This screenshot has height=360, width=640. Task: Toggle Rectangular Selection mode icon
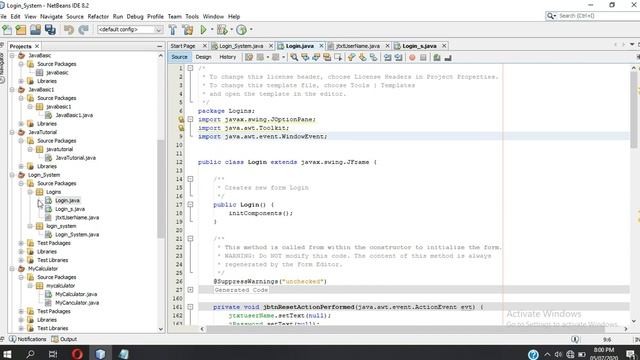click(x=338, y=58)
